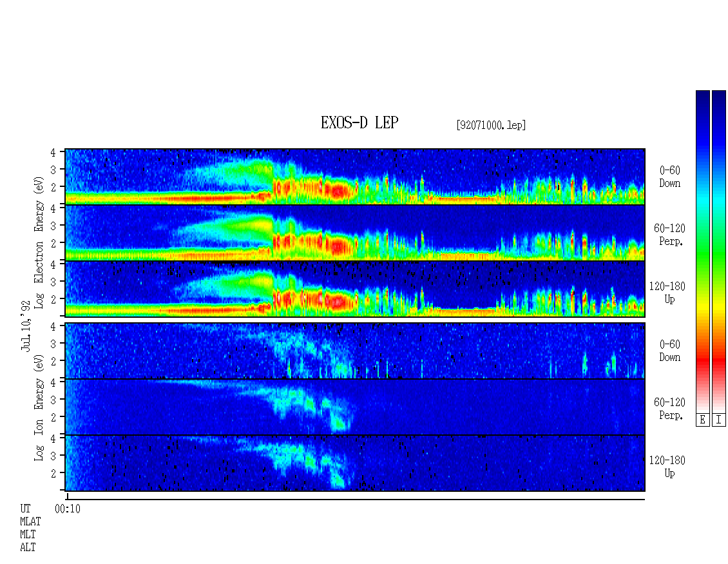Click the 60-120 Perp. label beside the ion panel
728x564 pixels.
click(x=669, y=409)
